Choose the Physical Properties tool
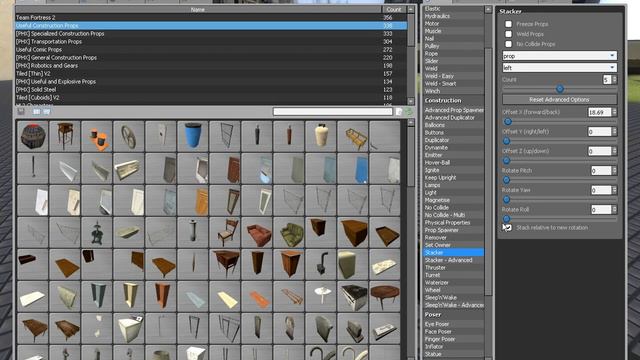Image resolution: width=640 pixels, height=360 pixels. 453,222
